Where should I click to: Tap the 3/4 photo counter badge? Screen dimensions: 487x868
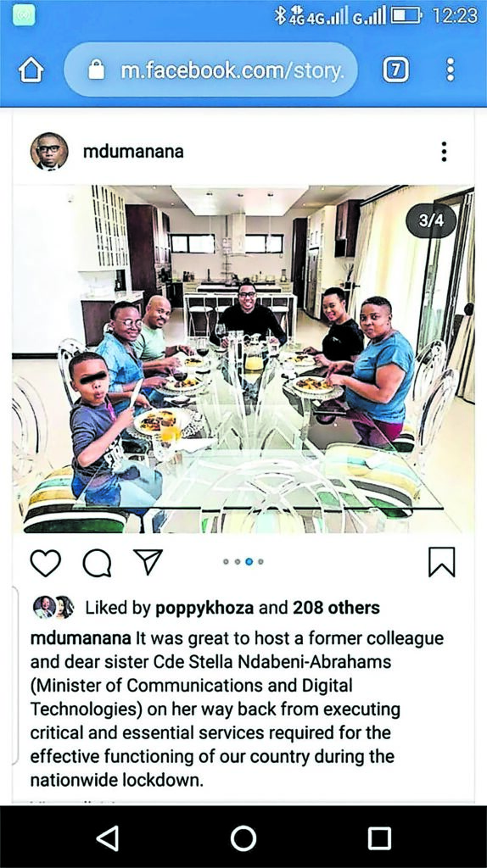click(431, 221)
